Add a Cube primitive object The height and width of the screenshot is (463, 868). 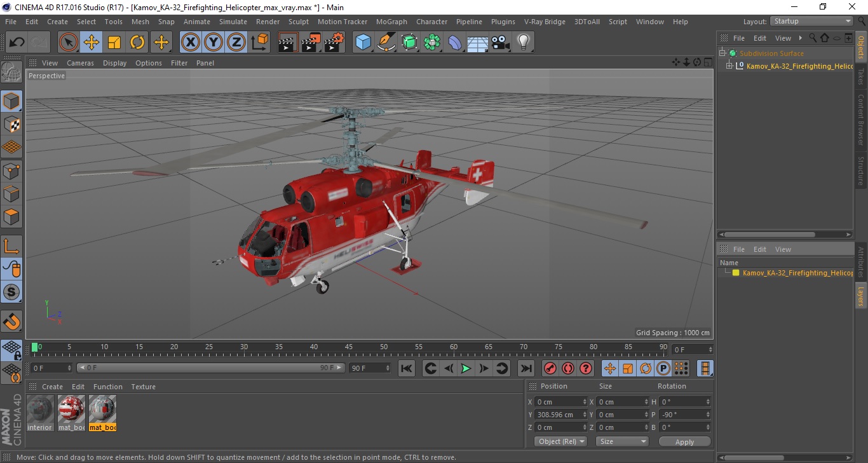coord(363,43)
